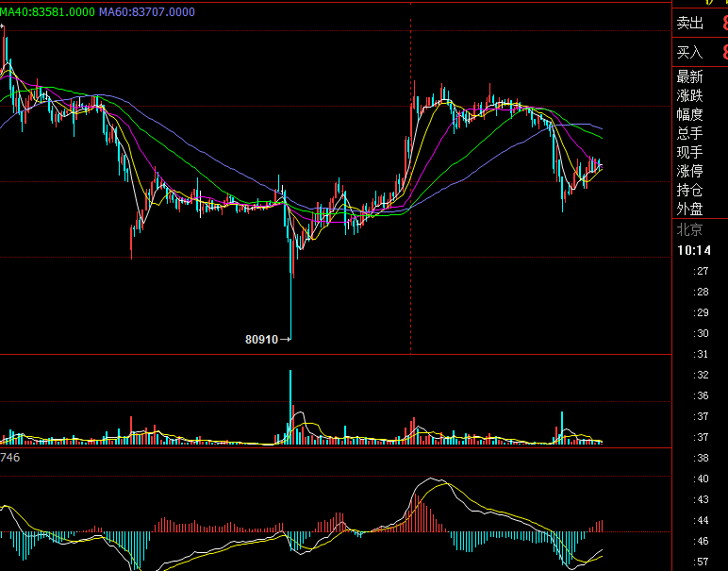The height and width of the screenshot is (571, 728).
Task: Click the :57 tick entry in trade list
Action: click(701, 562)
